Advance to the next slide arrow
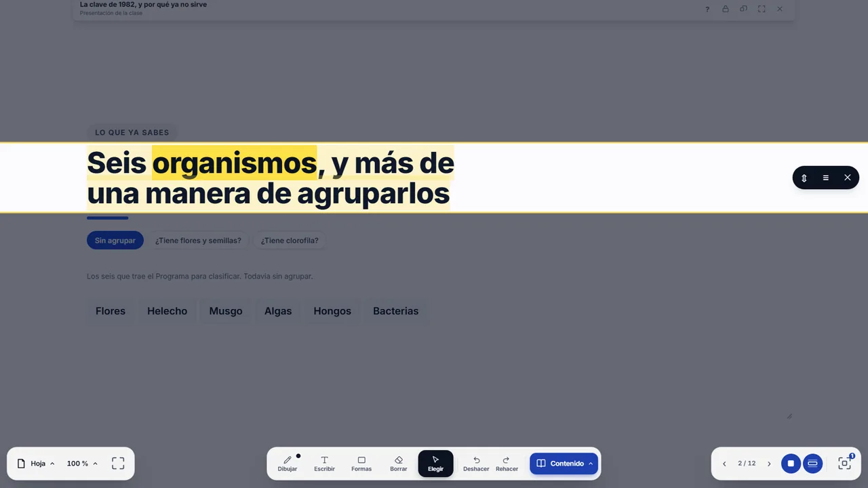Screen dimensions: 868x488 coord(769,464)
